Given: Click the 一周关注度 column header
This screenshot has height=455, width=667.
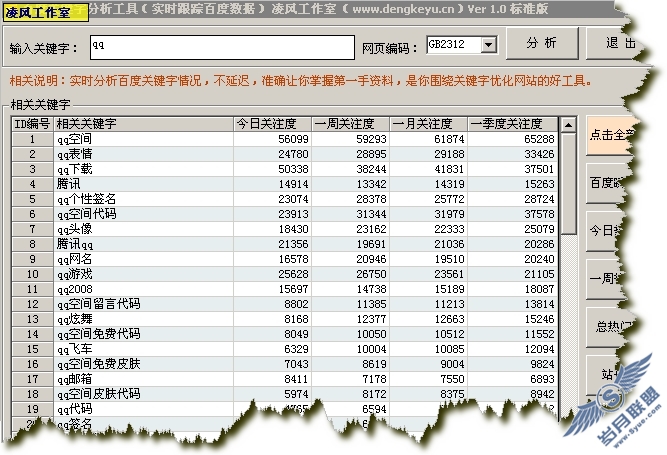Looking at the screenshot, I should pos(350,124).
